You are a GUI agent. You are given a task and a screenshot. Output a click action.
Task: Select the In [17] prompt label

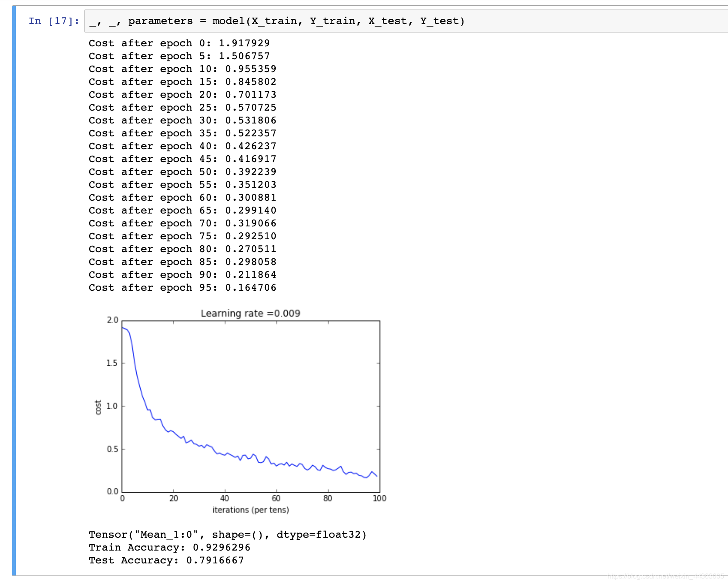click(x=54, y=21)
